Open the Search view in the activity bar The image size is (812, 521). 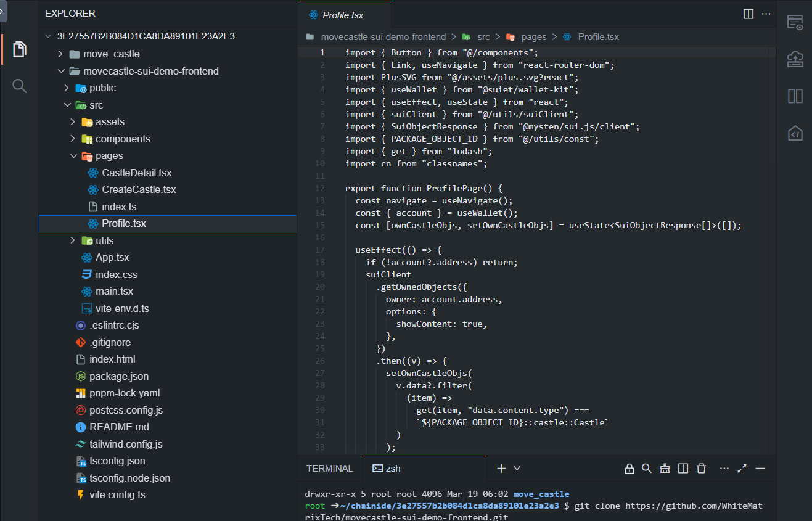19,86
